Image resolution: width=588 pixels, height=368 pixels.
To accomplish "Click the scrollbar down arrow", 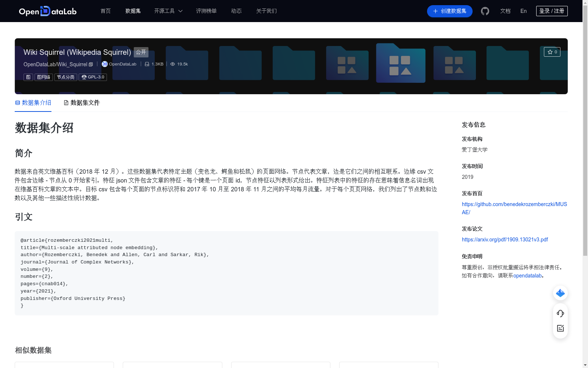I will pos(585,365).
